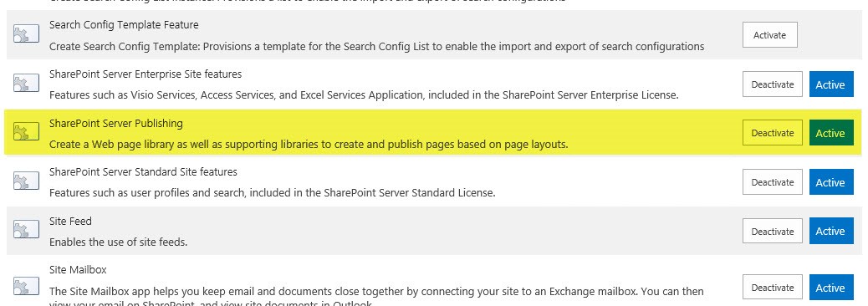Click the SharePoint Server Publishing feature icon
The width and height of the screenshot is (868, 306).
[x=26, y=132]
